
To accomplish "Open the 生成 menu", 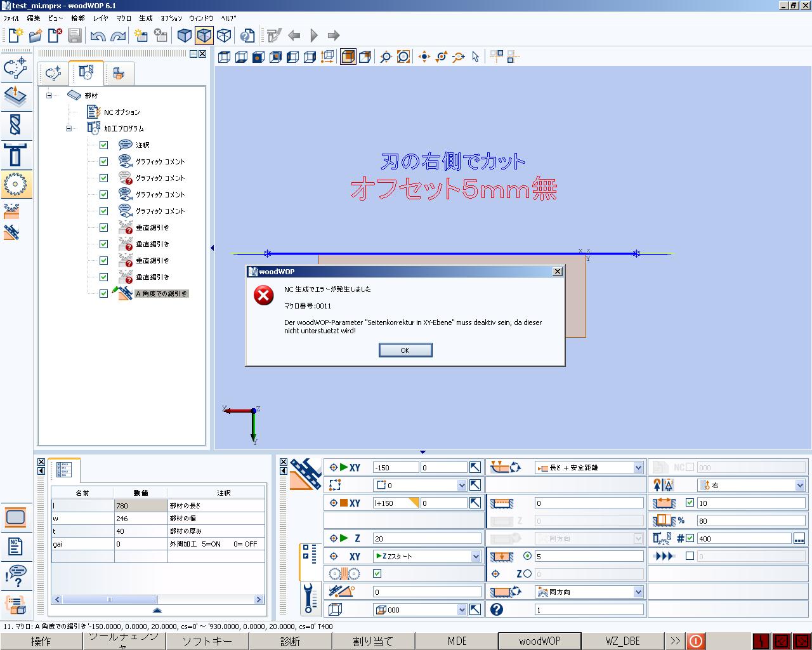I will 146,18.
